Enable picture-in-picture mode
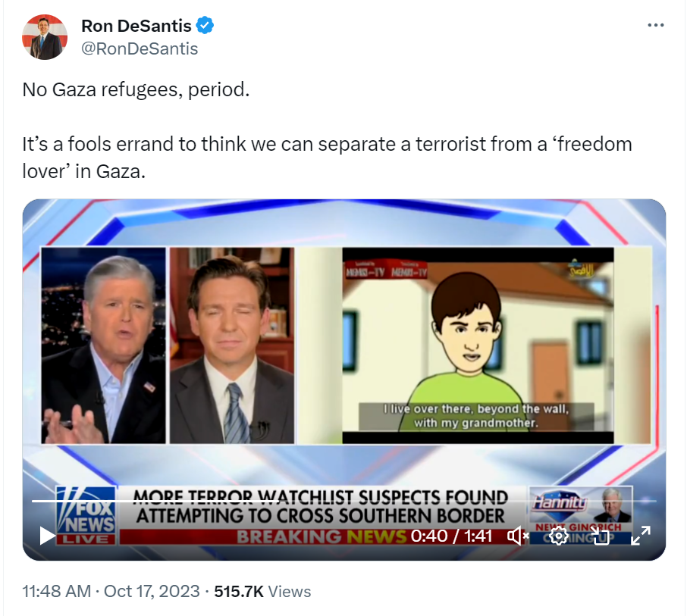Image resolution: width=687 pixels, height=616 pixels. coord(600,536)
